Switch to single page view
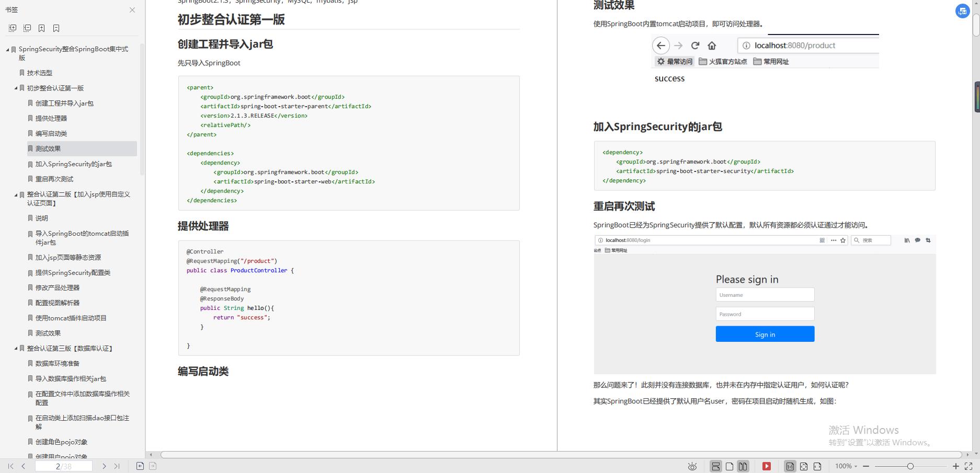This screenshot has height=473, width=980. click(730, 466)
